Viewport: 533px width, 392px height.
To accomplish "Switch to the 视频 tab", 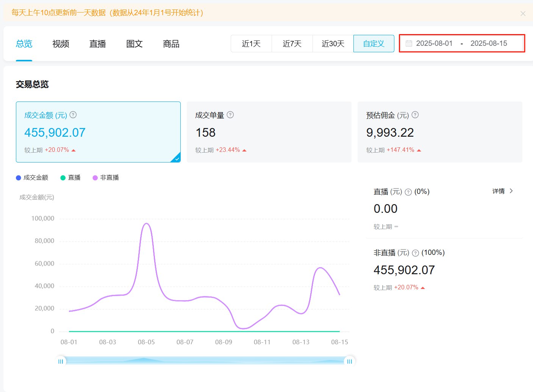I will point(61,44).
